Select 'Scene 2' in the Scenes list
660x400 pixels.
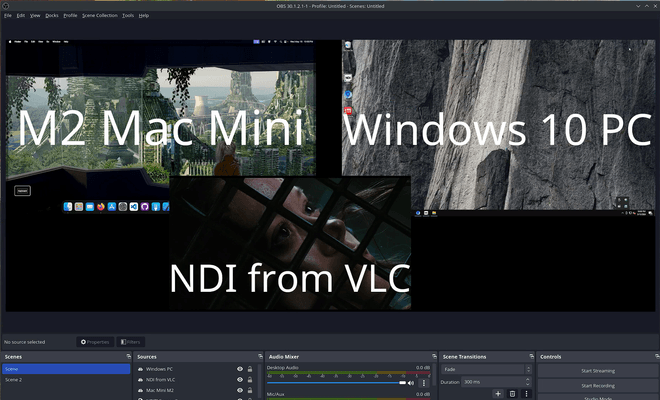(x=66, y=380)
